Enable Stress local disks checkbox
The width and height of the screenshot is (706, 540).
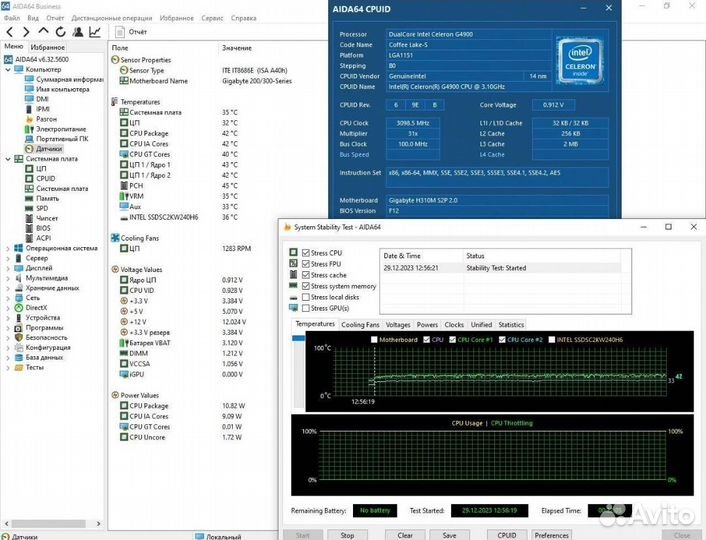(x=306, y=297)
